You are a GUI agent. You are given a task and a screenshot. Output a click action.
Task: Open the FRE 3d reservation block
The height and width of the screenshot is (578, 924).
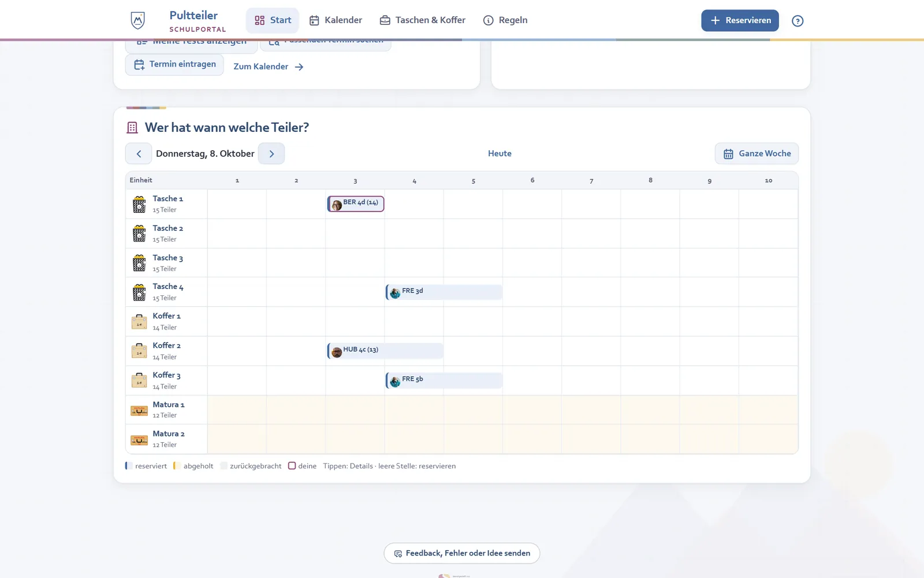[444, 292]
